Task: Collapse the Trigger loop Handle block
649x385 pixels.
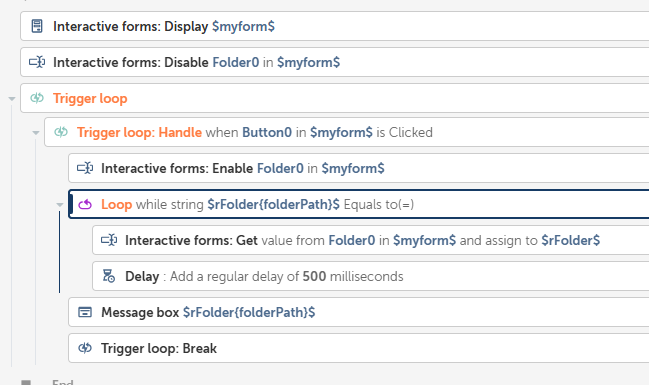Action: [x=36, y=132]
